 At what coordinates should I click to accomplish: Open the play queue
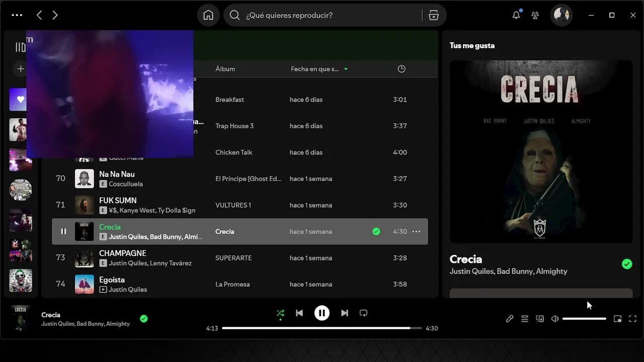525,319
